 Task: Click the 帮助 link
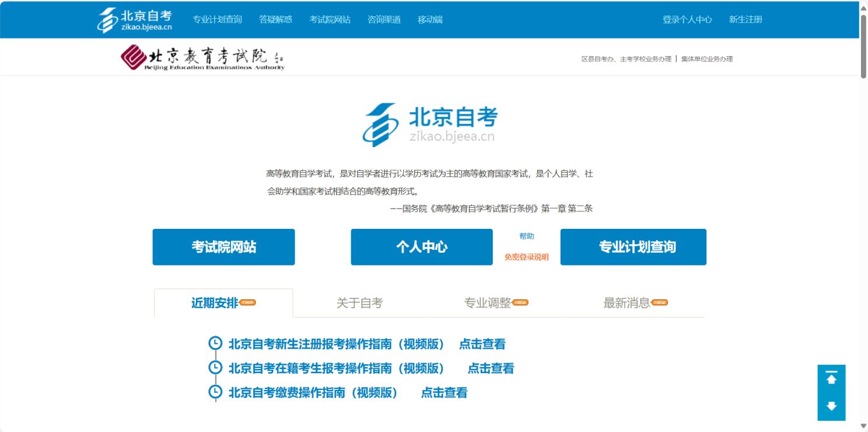527,236
